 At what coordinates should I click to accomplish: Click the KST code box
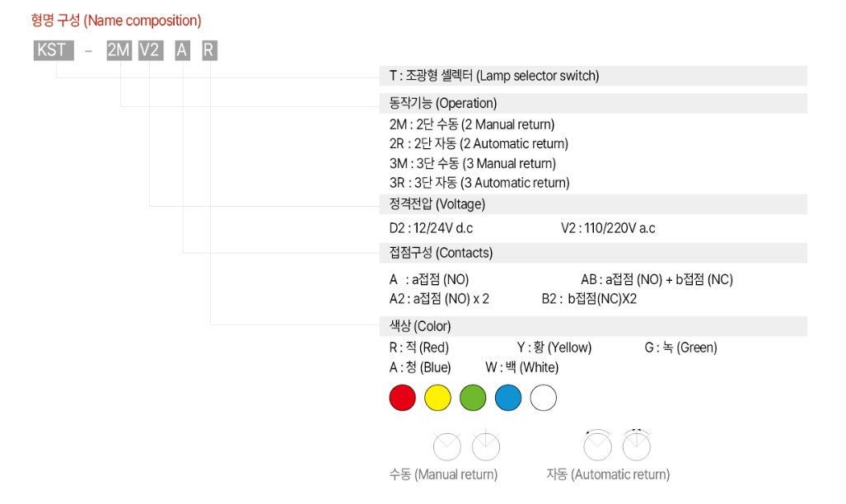[54, 50]
